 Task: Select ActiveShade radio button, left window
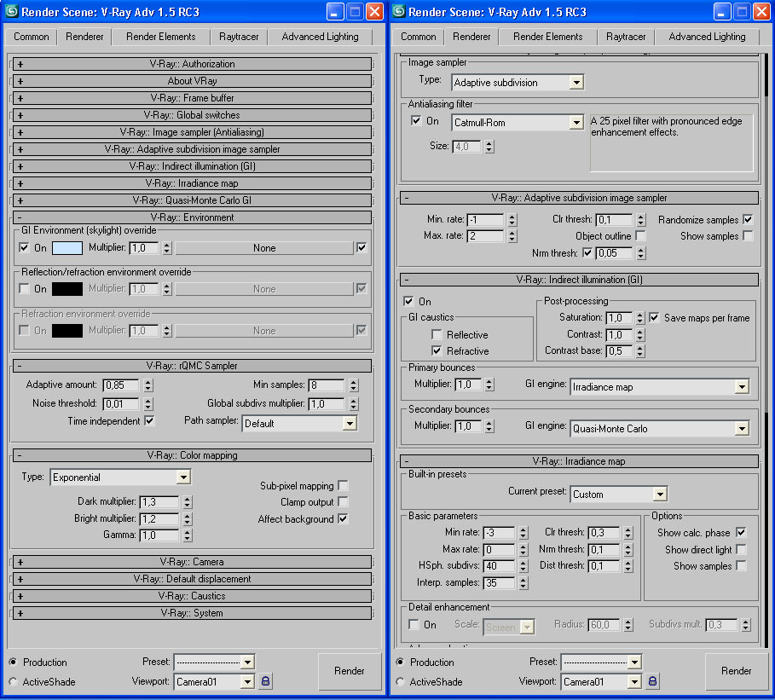coord(14,682)
